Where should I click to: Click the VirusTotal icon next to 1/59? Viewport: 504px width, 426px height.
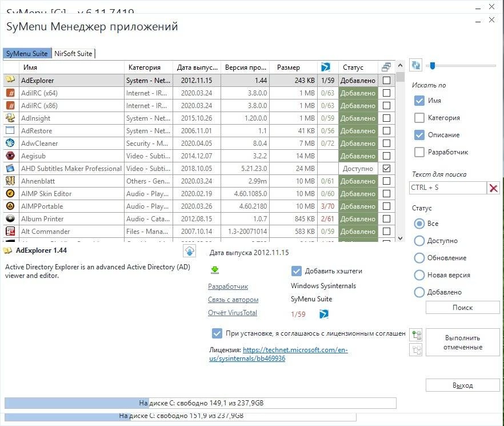point(323,314)
